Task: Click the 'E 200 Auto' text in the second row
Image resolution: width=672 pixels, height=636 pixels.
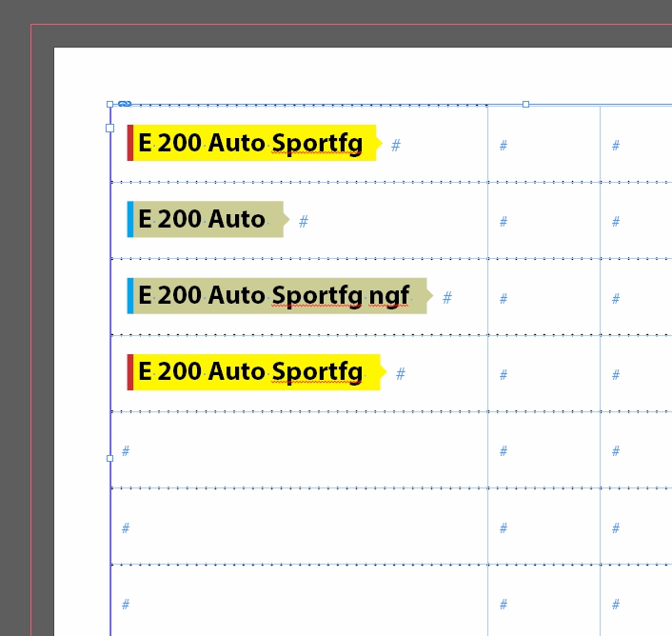Action: 202,219
